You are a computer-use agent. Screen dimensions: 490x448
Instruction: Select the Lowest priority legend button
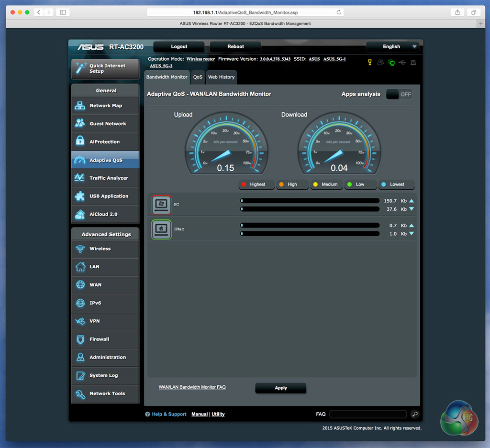point(396,185)
